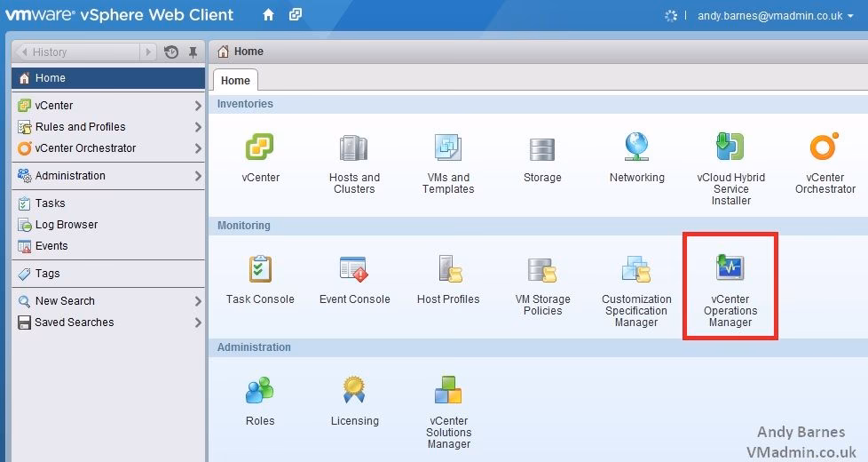Screen dimensions: 868x462
Task: Open the Roles administration icon
Action: click(x=260, y=390)
